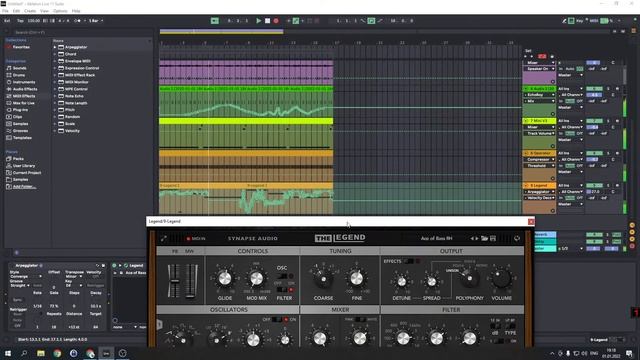The width and height of the screenshot is (640, 360).
Task: Click the red Arrangement Record button
Action: 276,20
